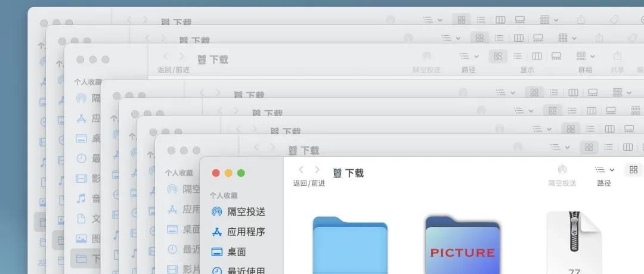Choose list view in the rearmost window
This screenshot has width=644, height=274.
pos(481,20)
